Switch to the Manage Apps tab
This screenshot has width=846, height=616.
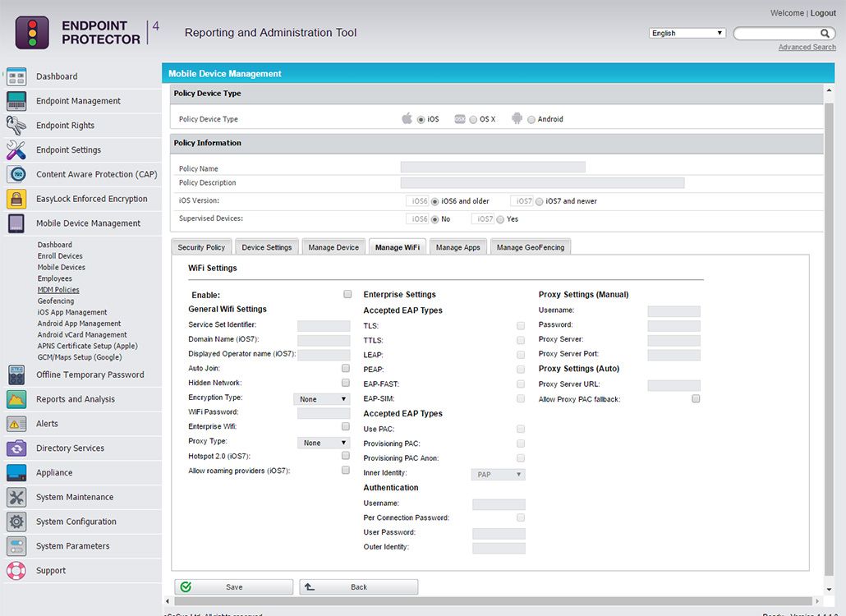coord(457,247)
